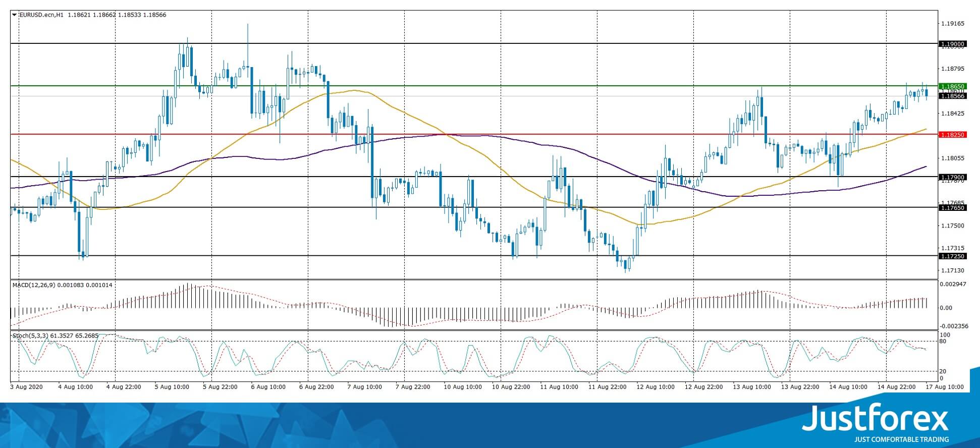Viewport: 980px width, 448px height.
Task: Click the 11 Aug 22:00 time label
Action: point(607,387)
